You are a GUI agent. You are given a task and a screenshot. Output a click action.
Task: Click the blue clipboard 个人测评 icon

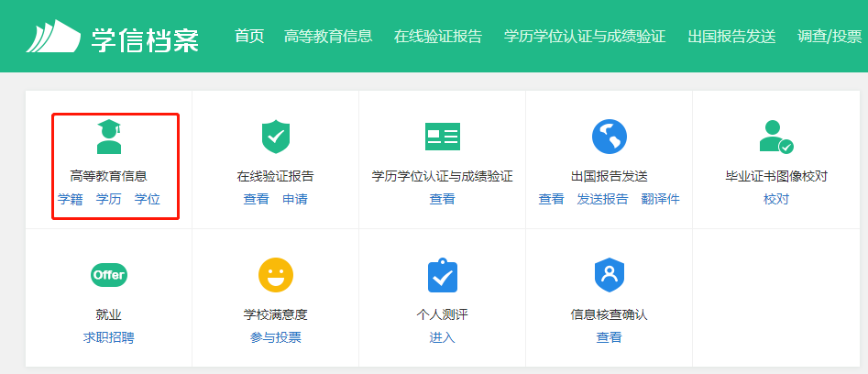[x=443, y=275]
